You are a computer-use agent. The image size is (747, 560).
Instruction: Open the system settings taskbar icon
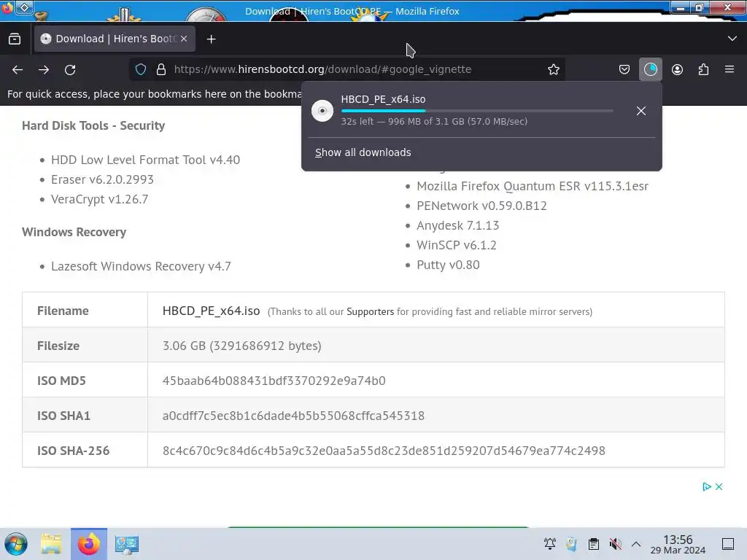coord(127,544)
